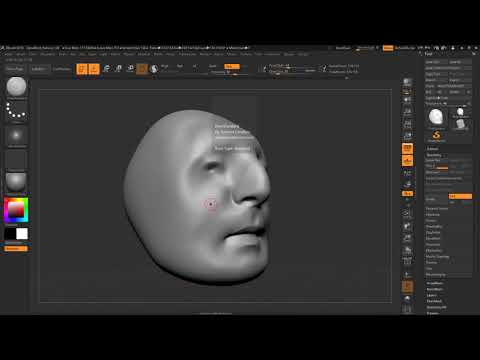Select the white main color swatch
This screenshot has width=480, height=360.
tap(22, 234)
